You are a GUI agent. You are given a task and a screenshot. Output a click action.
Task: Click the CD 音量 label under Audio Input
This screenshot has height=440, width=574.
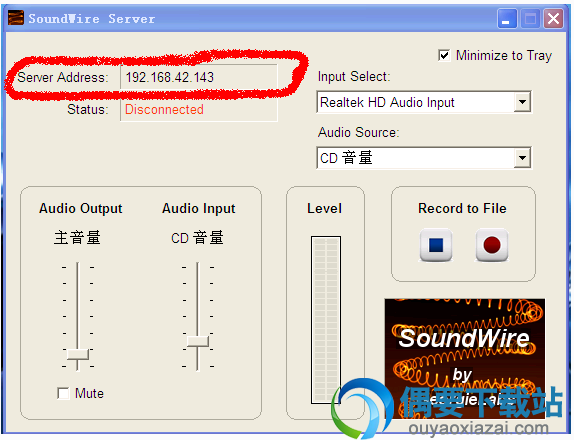point(197,238)
